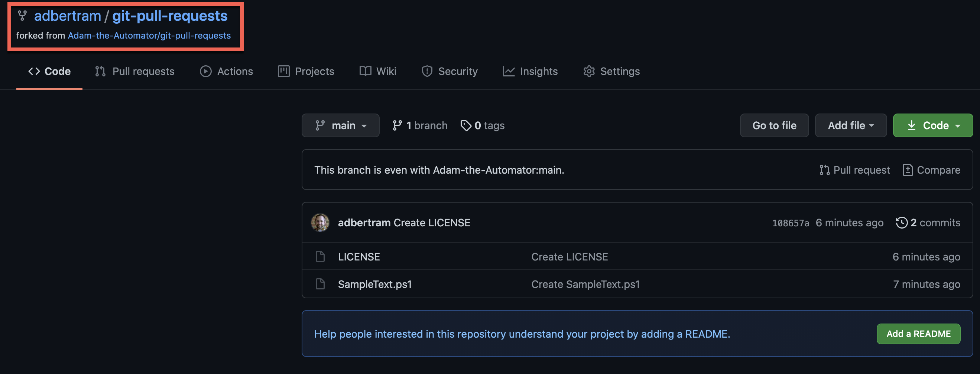Screen dimensions: 980x374
Task: Open the LICENSE file
Action: point(359,257)
